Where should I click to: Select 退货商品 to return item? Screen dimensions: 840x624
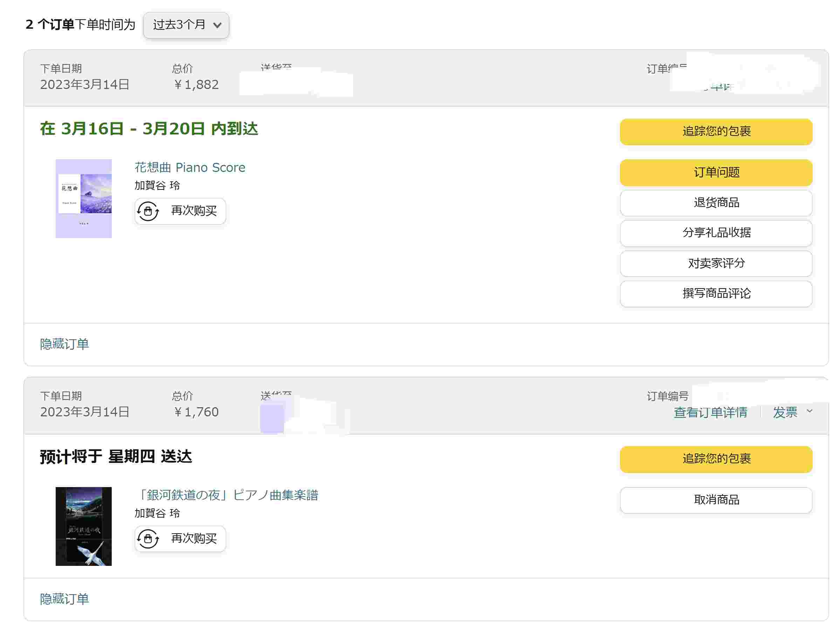[716, 203]
